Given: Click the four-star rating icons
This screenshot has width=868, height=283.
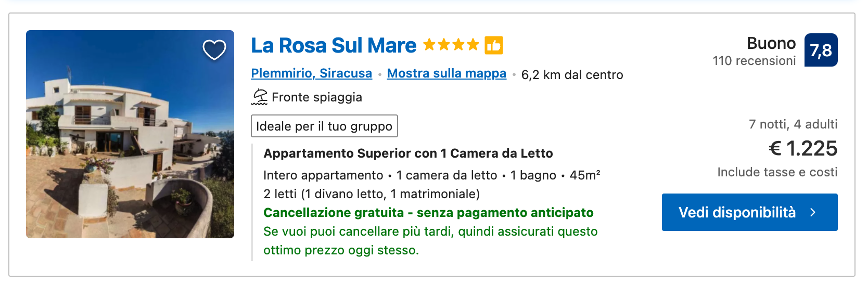Looking at the screenshot, I should [x=451, y=45].
